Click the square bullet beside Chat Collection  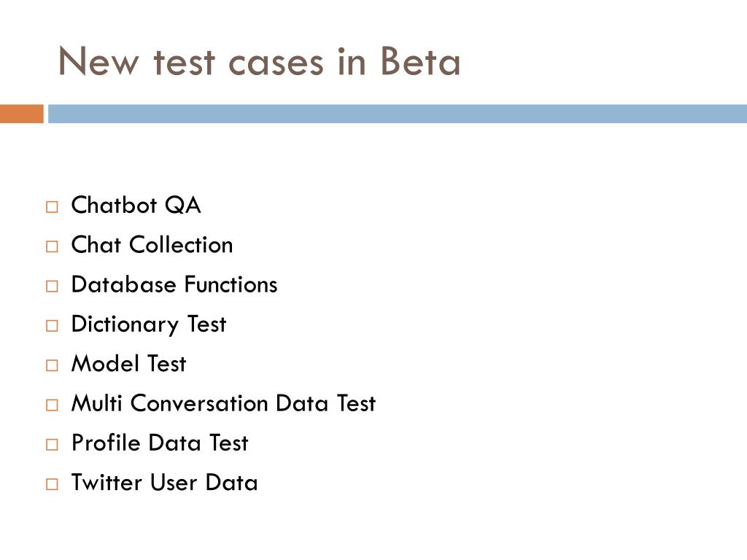pos(52,246)
